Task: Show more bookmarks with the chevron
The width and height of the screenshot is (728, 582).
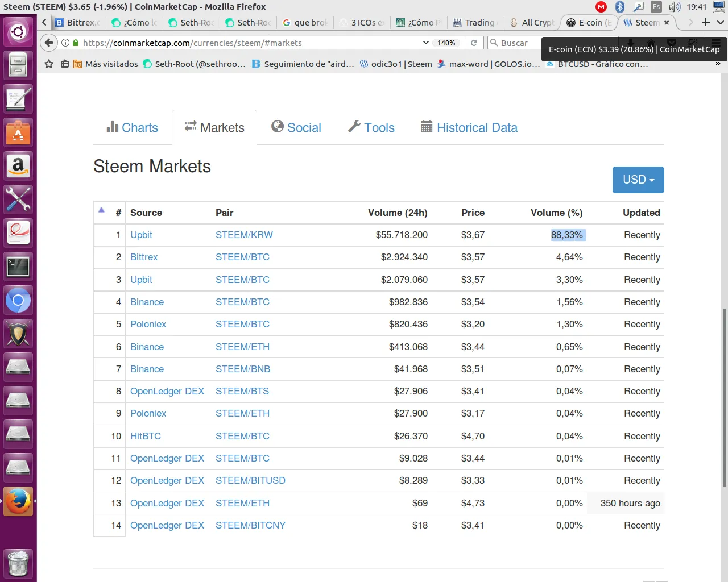Action: (718, 64)
